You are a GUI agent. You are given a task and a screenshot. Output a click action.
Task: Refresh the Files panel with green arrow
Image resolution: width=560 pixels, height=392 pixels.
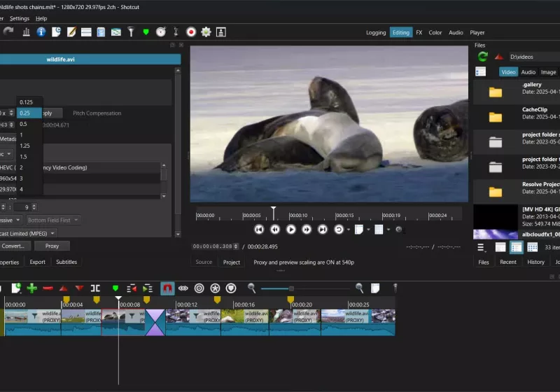[483, 57]
